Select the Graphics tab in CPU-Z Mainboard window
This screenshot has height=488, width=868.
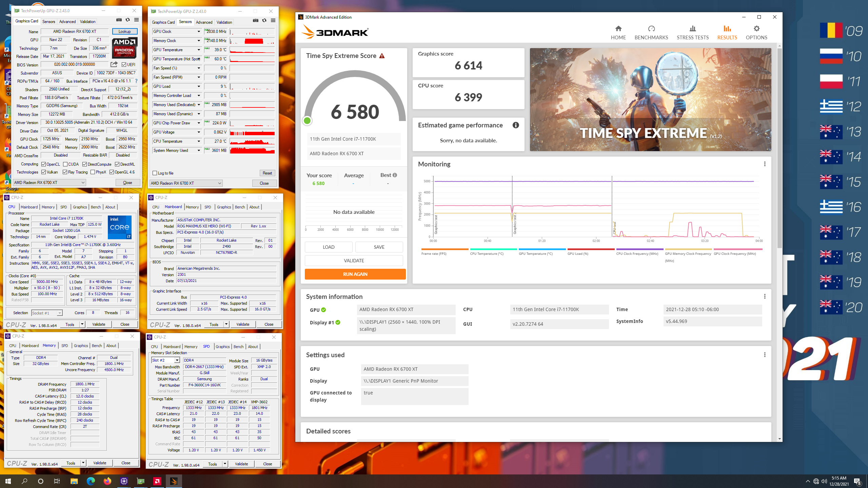click(224, 207)
